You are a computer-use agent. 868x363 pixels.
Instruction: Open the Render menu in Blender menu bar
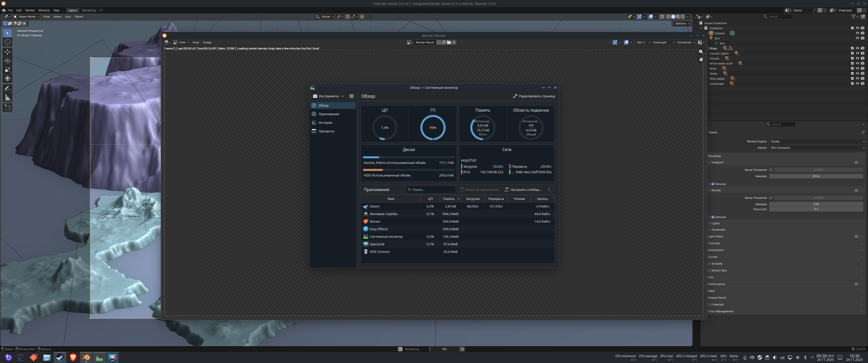tap(30, 10)
